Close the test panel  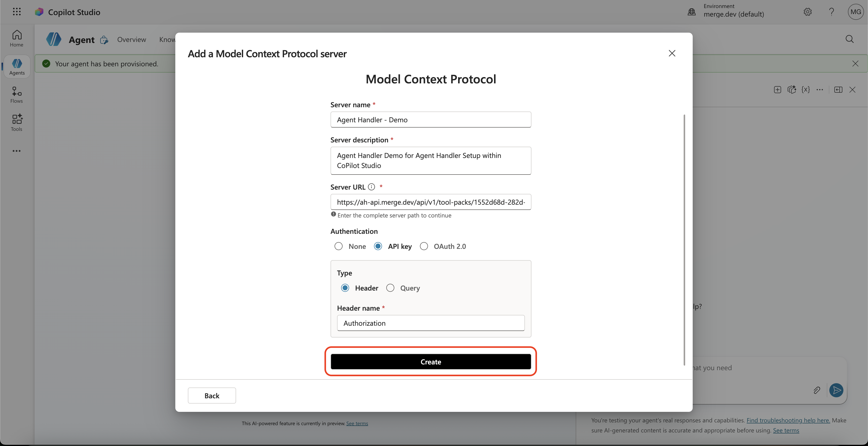click(852, 90)
